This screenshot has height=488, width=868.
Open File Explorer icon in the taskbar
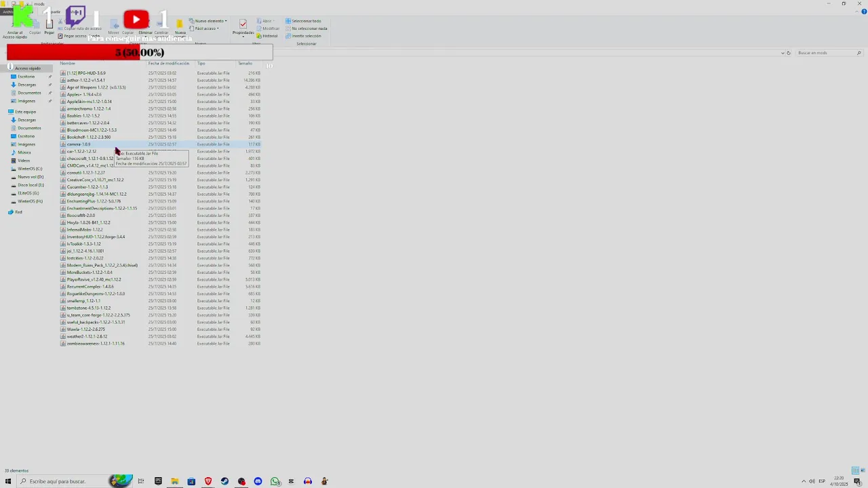point(175,481)
